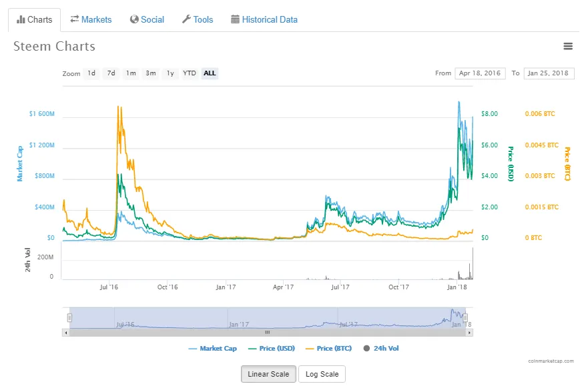Click the Price (USD) axis title
Image resolution: width=584 pixels, height=392 pixels.
click(511, 164)
